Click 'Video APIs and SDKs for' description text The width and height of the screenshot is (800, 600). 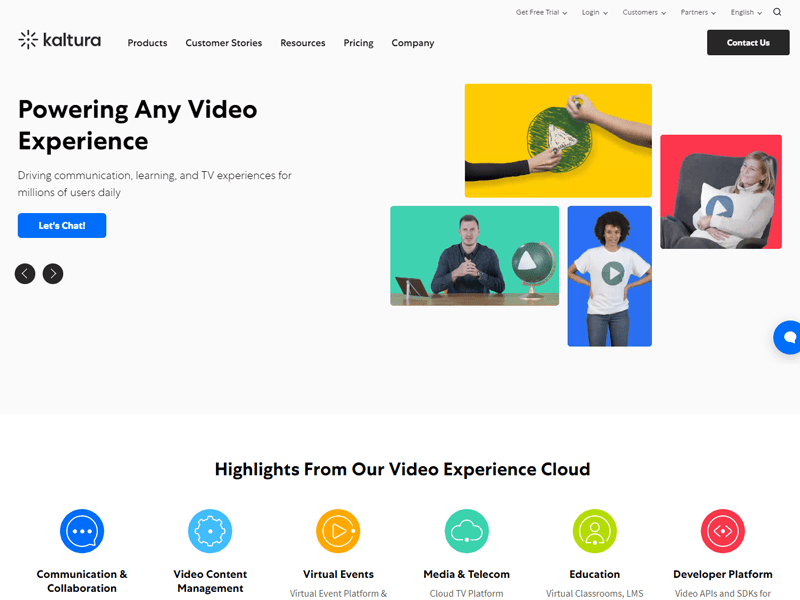722,593
